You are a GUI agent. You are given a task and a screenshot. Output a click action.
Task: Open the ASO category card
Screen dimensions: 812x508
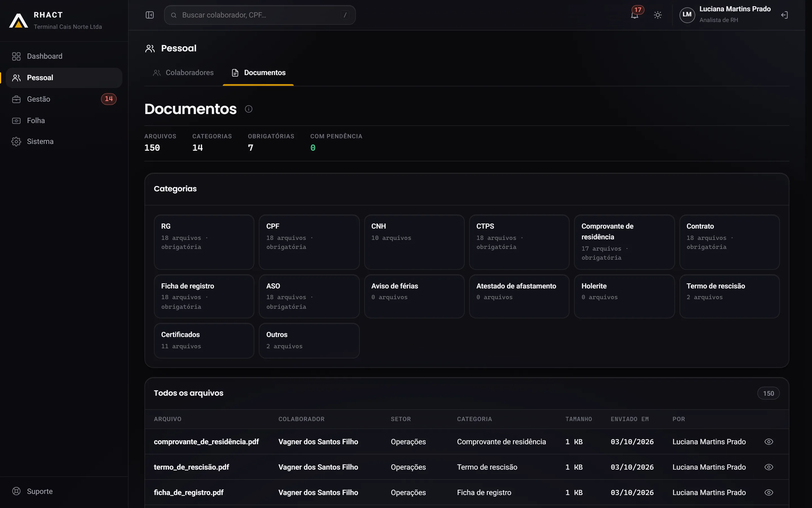click(309, 296)
